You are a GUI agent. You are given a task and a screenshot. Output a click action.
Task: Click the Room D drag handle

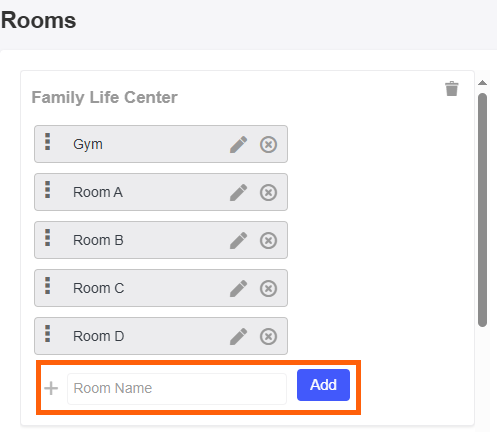(x=48, y=334)
